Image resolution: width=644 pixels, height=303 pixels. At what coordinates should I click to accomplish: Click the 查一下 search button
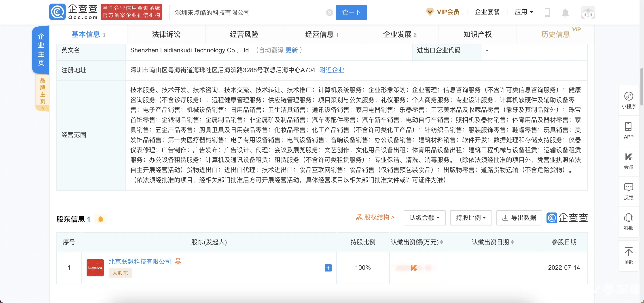[351, 13]
